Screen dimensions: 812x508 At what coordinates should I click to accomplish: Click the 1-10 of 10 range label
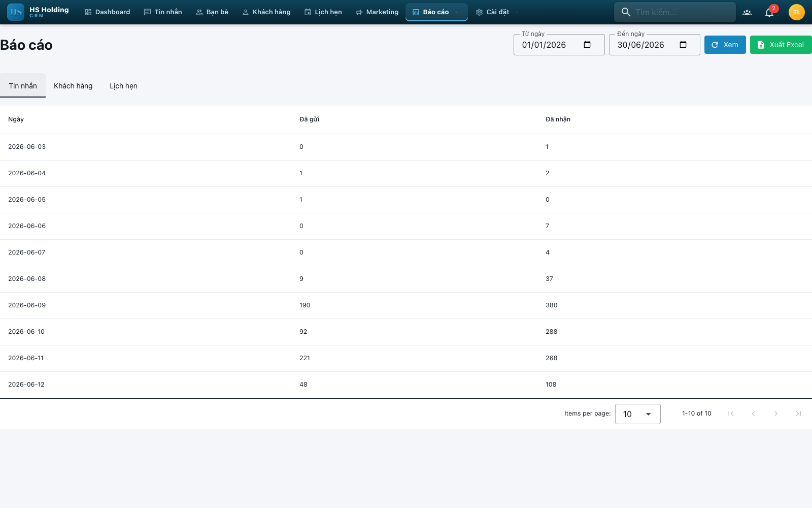point(696,414)
